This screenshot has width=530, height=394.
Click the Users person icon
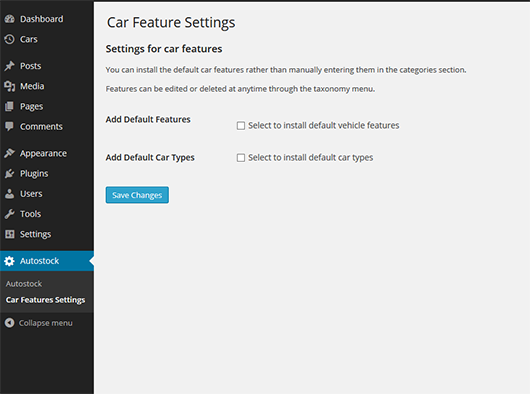point(9,194)
